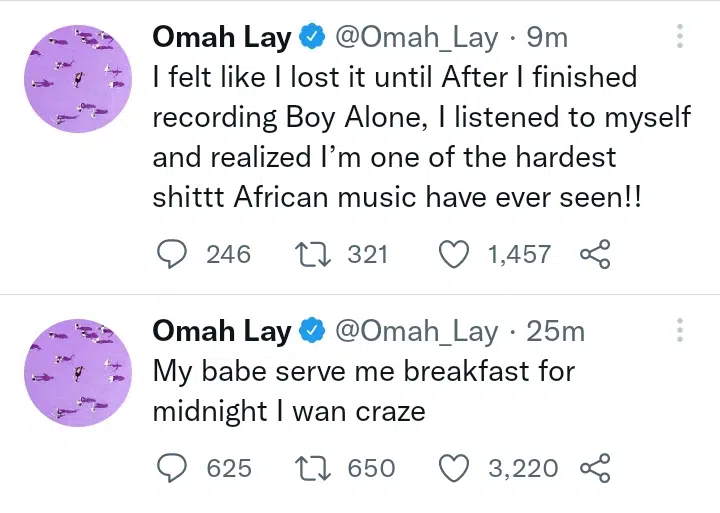This screenshot has width=720, height=513.
Task: Reply to the breakfast tweet
Action: (174, 467)
